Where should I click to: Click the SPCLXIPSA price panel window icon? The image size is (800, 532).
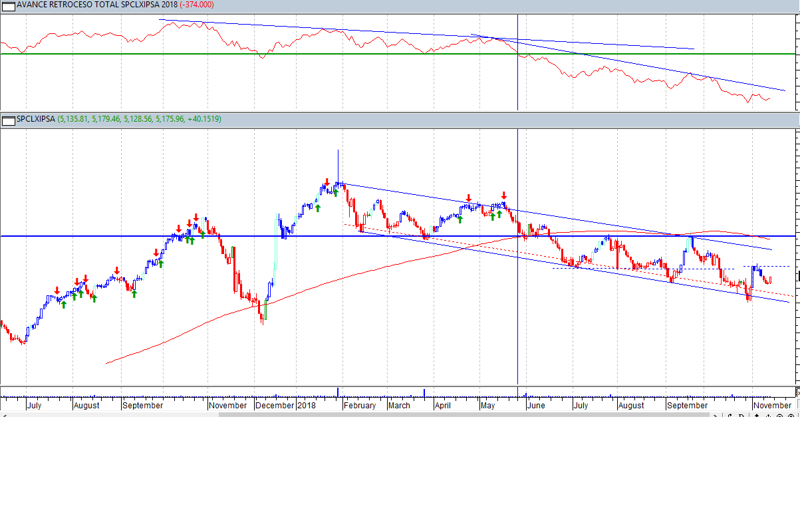[x=8, y=120]
